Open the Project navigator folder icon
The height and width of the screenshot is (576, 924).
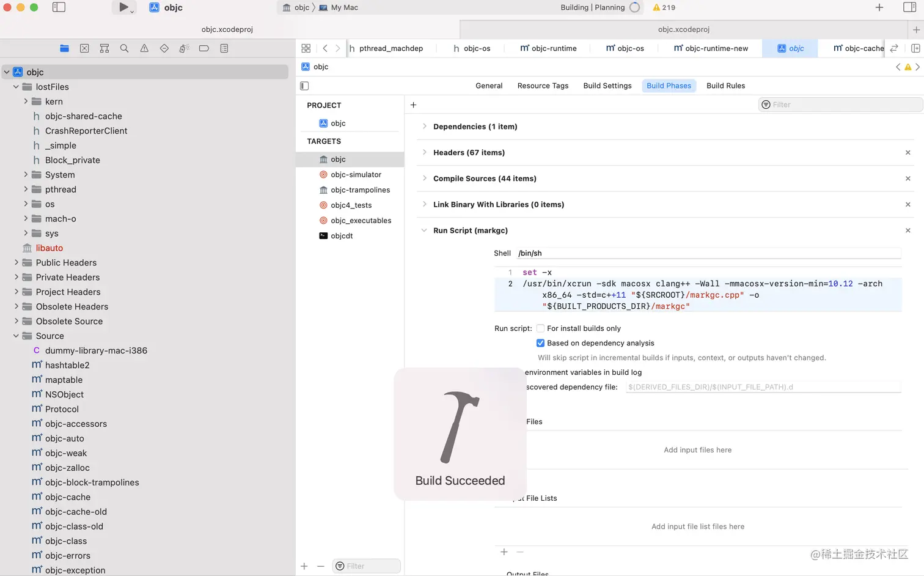coord(65,48)
